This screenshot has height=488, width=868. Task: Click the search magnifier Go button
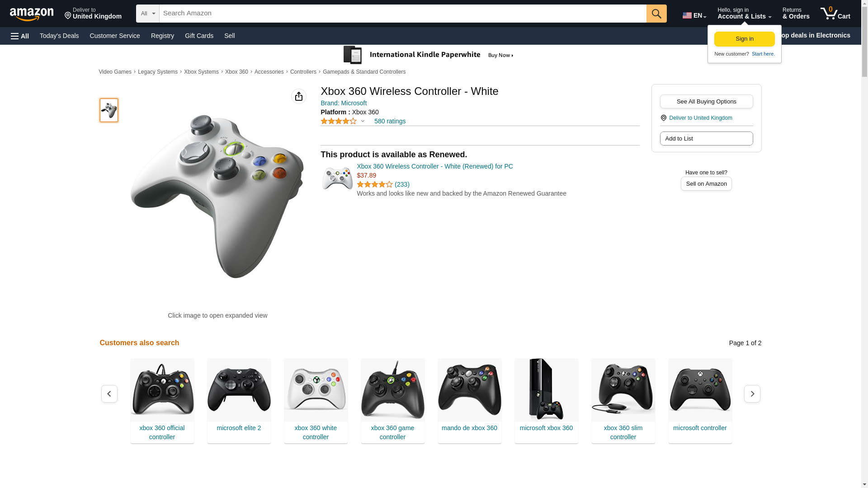[656, 14]
